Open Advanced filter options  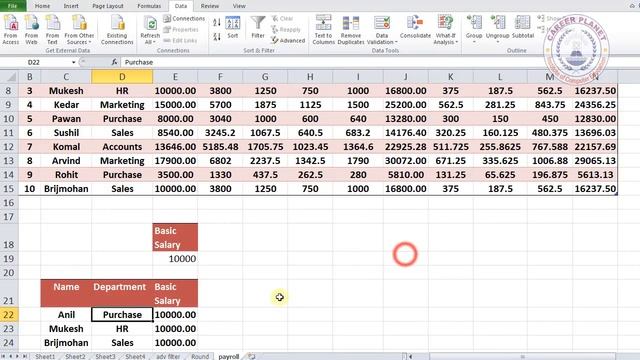(288, 40)
